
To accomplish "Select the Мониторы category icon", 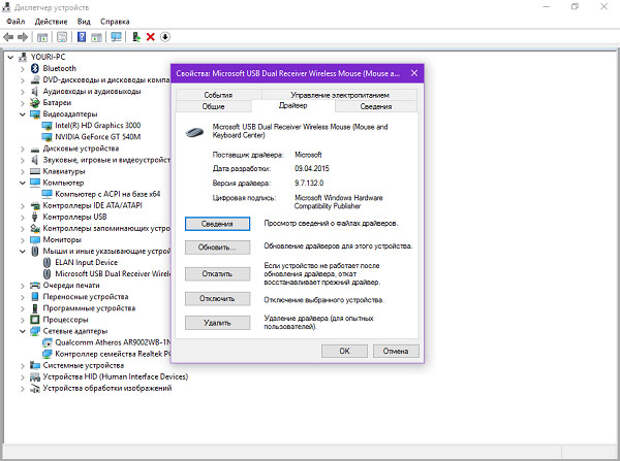I will [x=35, y=240].
